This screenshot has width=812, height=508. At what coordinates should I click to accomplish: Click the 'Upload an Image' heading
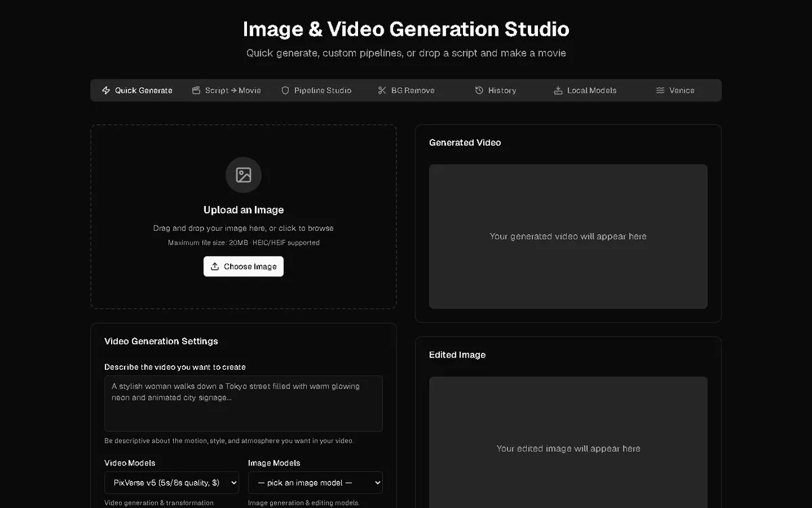[244, 210]
